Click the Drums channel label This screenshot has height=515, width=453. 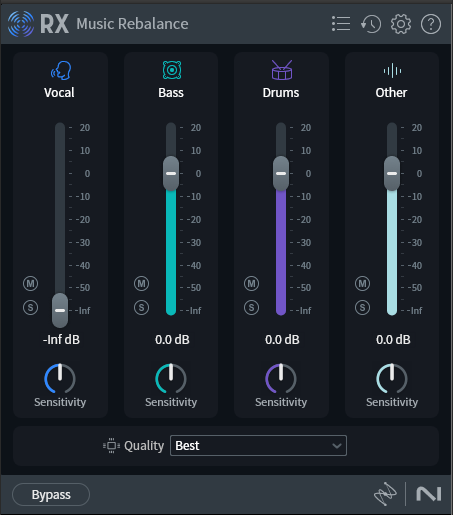coord(281,93)
